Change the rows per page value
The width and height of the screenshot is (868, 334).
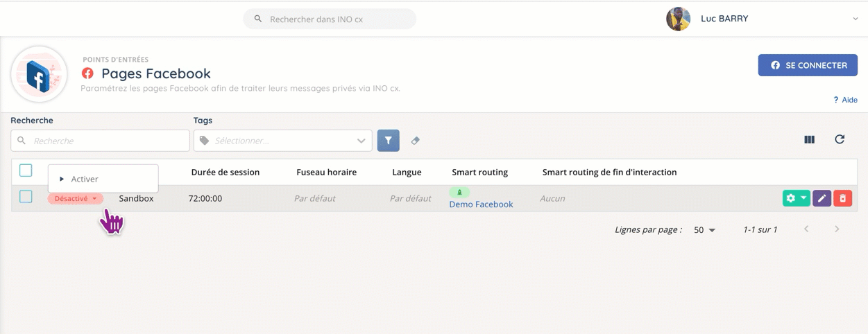[704, 230]
